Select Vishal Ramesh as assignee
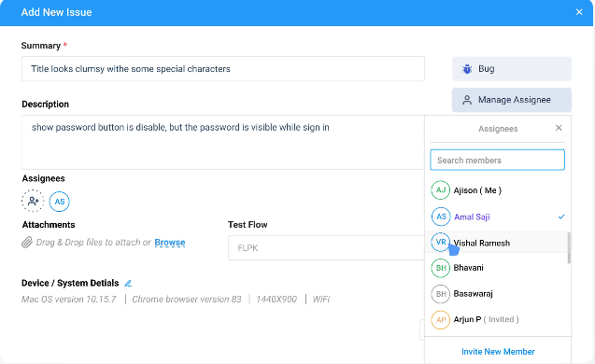Screen dimensions: 595x364 497,243
